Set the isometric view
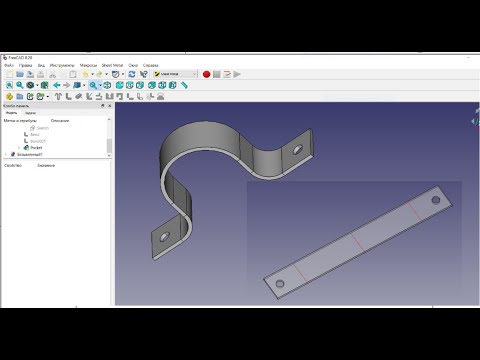 tap(107, 85)
